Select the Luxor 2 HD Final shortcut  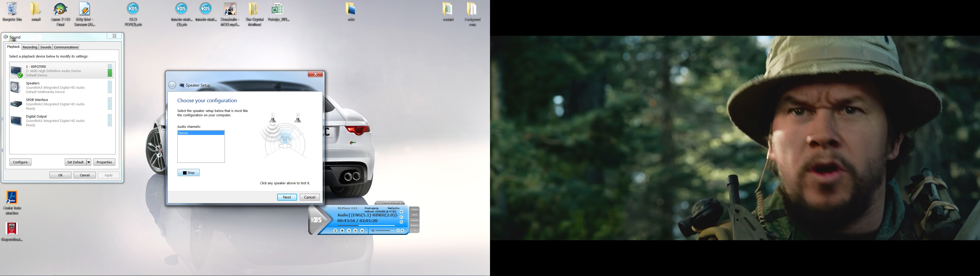click(60, 14)
